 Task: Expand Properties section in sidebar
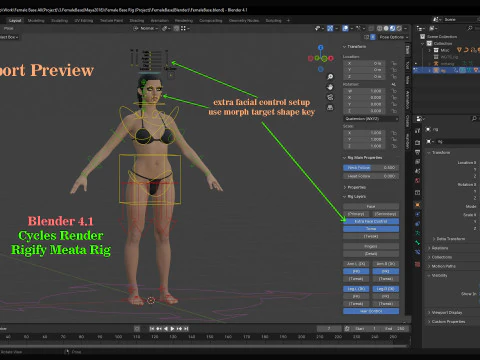(354, 187)
